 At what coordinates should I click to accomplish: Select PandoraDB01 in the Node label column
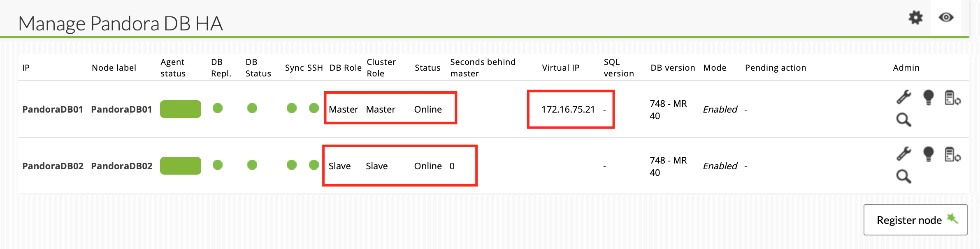pyautogui.click(x=121, y=109)
